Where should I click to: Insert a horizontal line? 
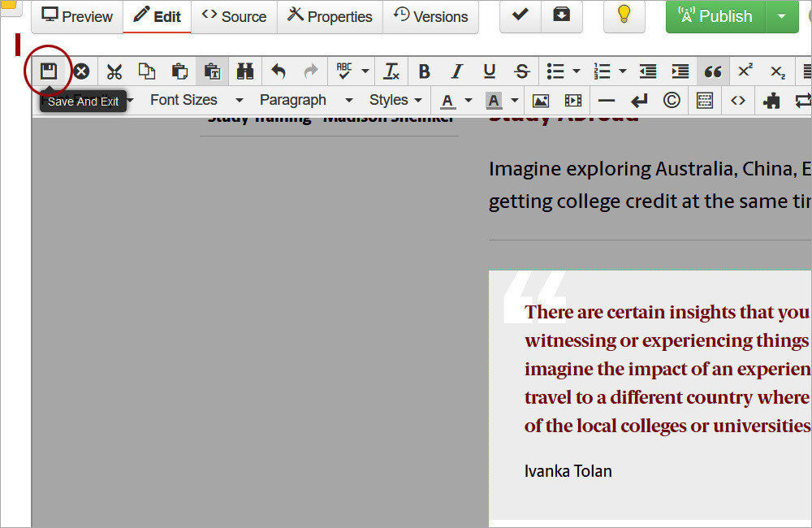[606, 101]
